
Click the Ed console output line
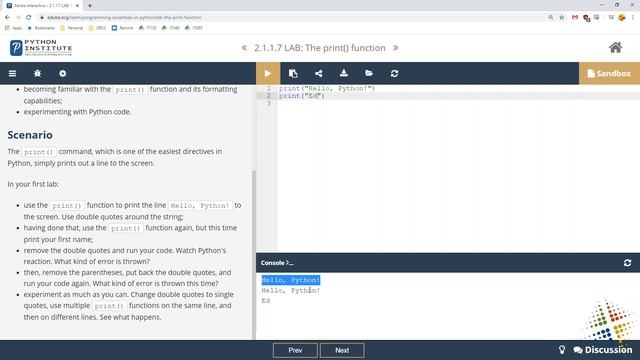[266, 301]
